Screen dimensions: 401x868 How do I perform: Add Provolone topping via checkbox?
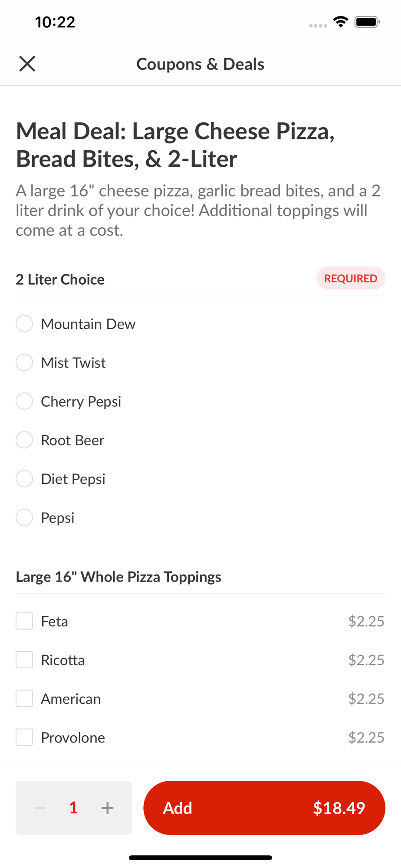click(24, 737)
